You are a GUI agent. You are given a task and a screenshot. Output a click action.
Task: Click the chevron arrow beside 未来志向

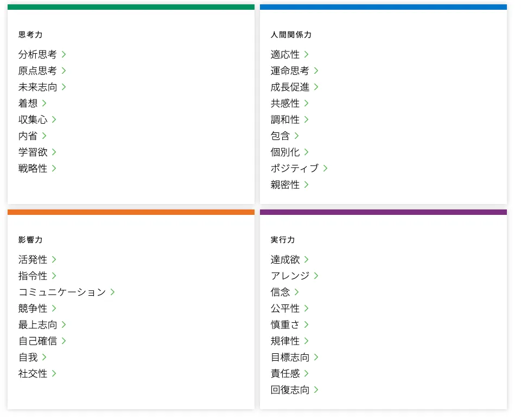[x=64, y=87]
